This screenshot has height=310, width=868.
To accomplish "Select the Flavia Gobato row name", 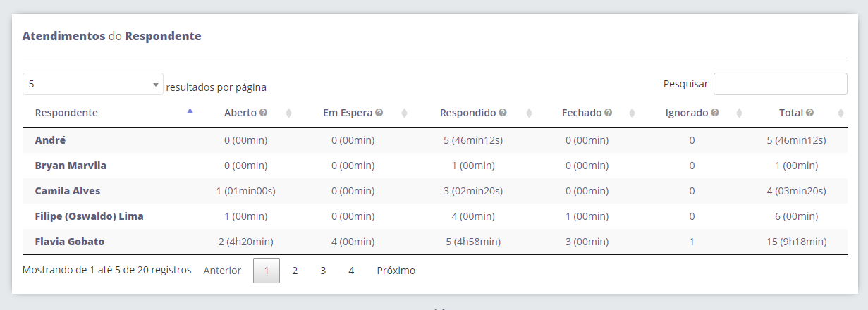I will point(70,242).
